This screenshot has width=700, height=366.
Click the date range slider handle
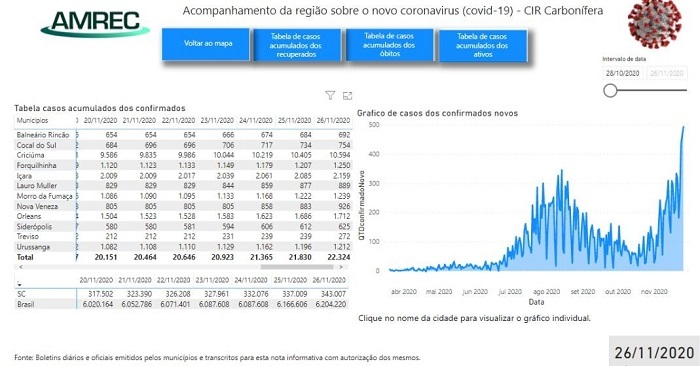[610, 91]
